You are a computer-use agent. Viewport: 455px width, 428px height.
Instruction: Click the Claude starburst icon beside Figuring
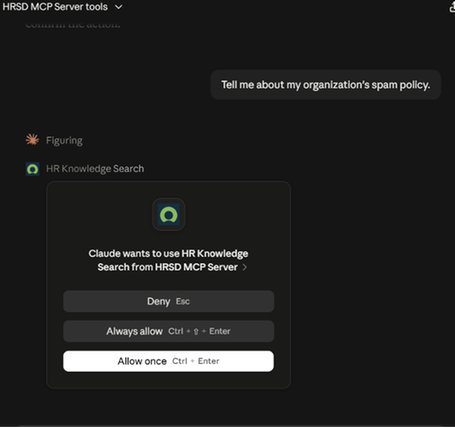pyautogui.click(x=32, y=140)
